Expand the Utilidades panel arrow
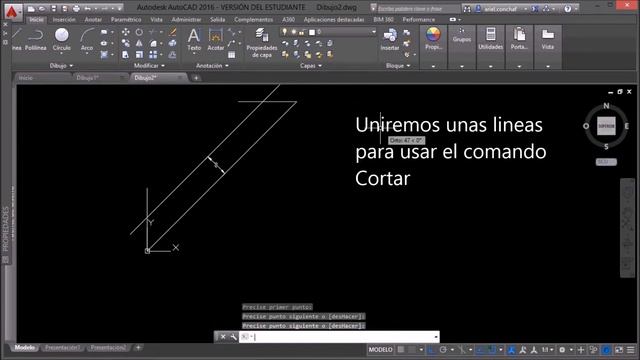 pos(491,66)
